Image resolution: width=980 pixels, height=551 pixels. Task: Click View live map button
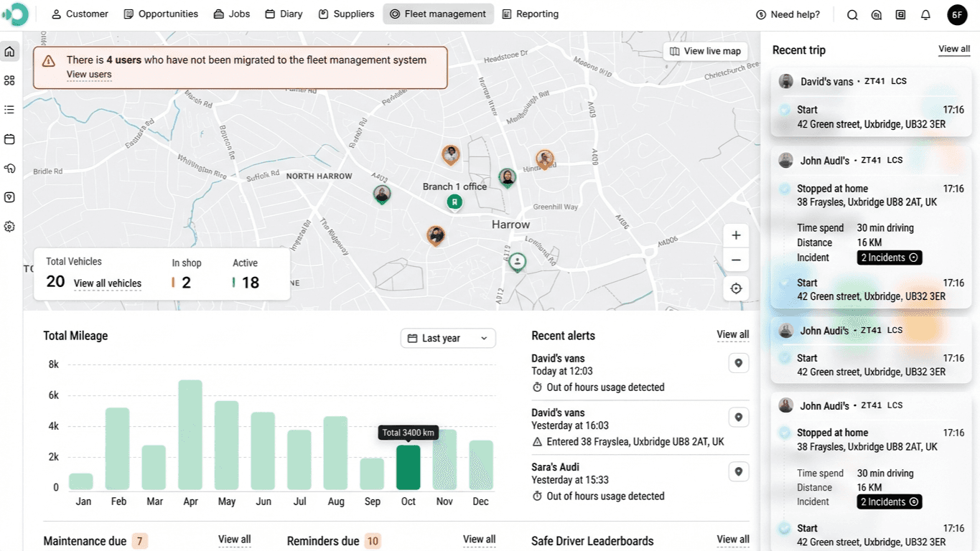point(705,52)
